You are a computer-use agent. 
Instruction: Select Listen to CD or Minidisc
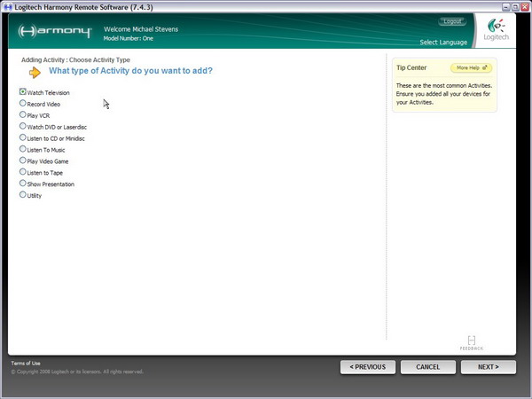pos(23,137)
